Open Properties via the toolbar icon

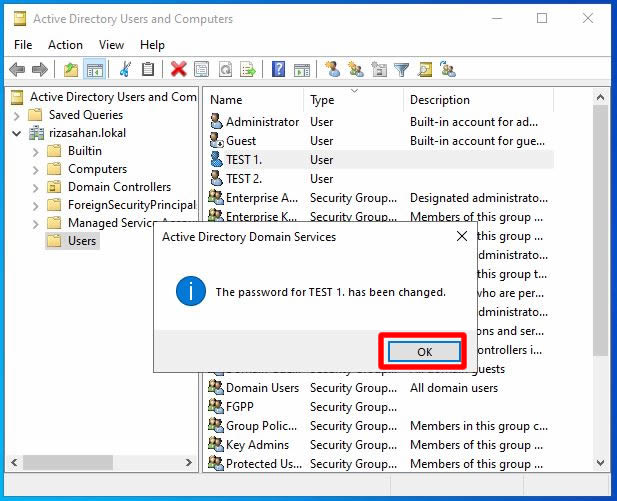tap(201, 70)
